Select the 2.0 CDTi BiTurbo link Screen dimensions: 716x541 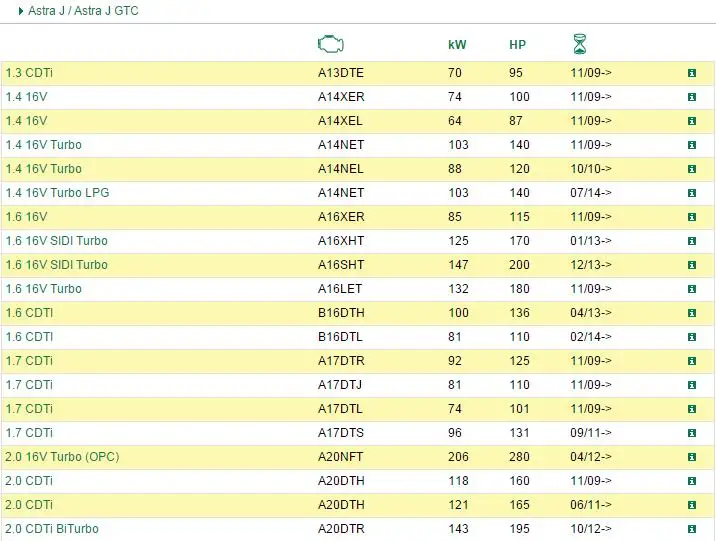tap(52, 529)
